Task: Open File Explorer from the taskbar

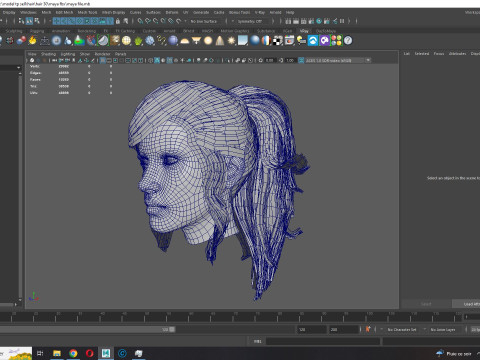Action: pyautogui.click(x=57, y=353)
